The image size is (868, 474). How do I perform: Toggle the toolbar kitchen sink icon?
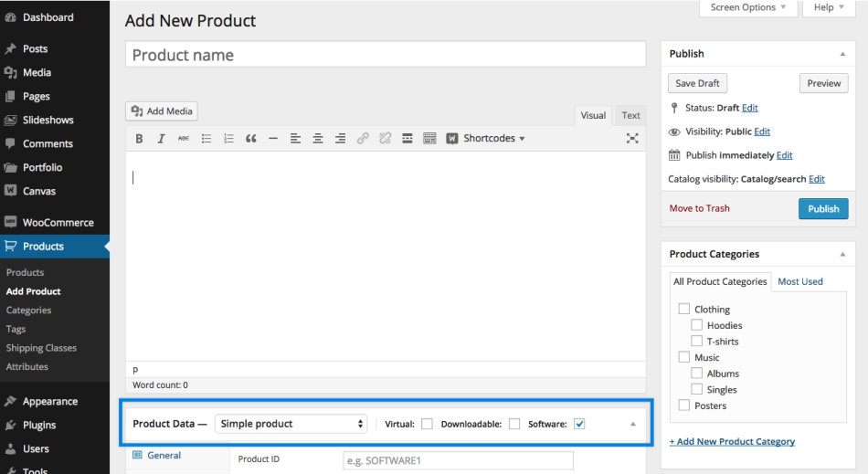[x=429, y=139]
